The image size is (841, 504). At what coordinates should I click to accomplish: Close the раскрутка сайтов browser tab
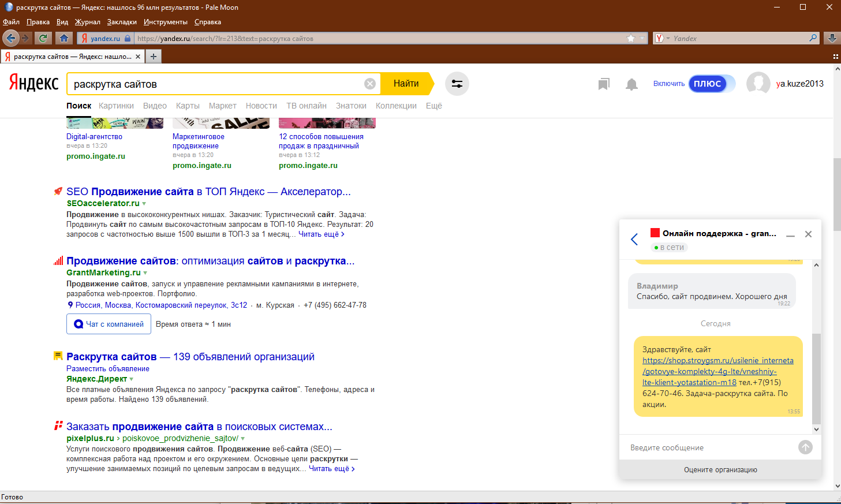(138, 57)
